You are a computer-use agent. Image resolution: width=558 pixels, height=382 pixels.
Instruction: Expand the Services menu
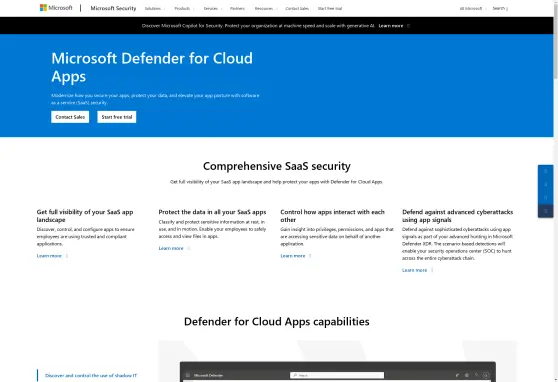pos(212,9)
